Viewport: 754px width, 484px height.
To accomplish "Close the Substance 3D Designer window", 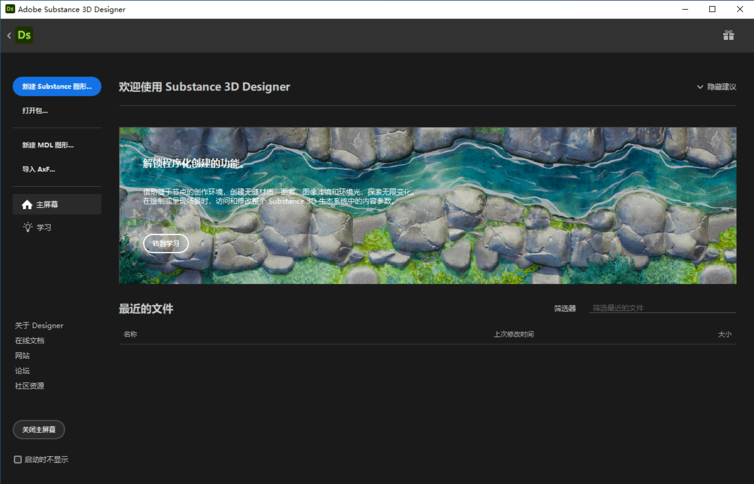I will pyautogui.click(x=740, y=9).
